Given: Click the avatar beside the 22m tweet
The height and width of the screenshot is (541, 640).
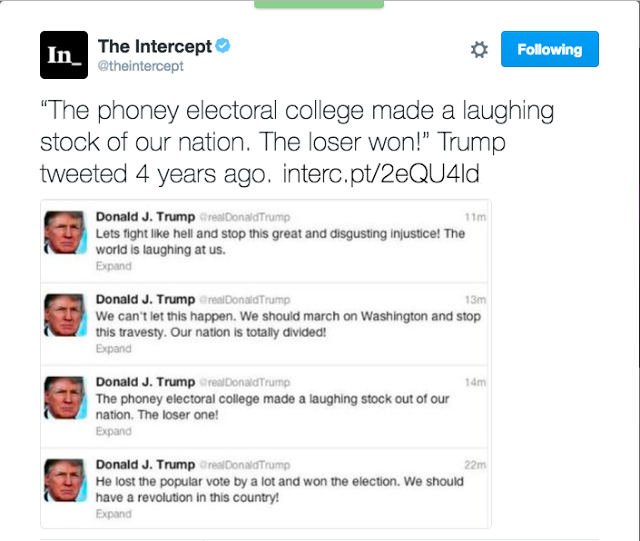Looking at the screenshot, I should click(x=65, y=481).
